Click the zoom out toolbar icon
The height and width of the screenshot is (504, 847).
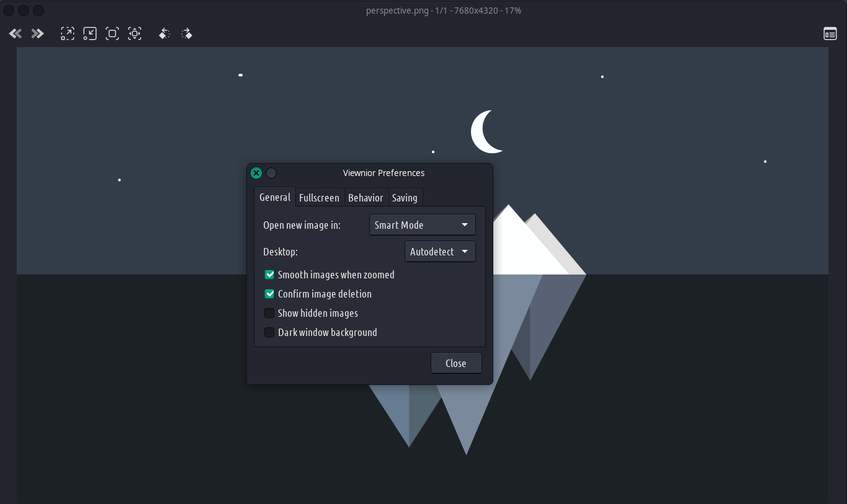(x=90, y=33)
